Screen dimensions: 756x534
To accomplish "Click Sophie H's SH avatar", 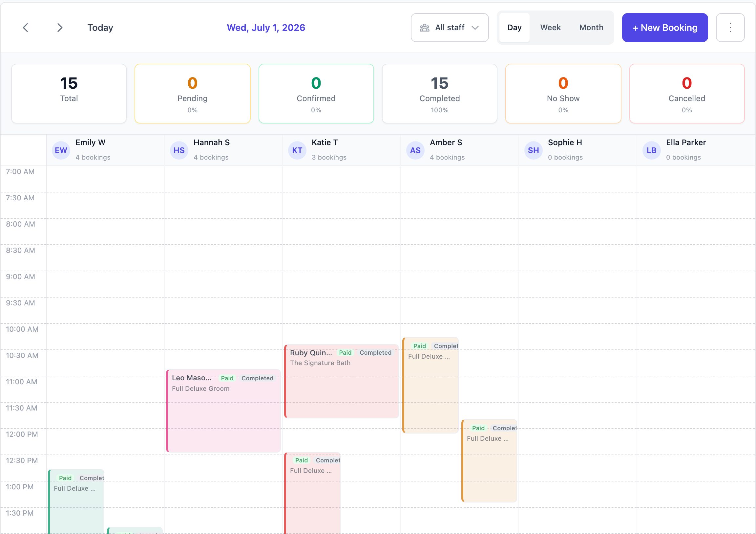I will click(x=534, y=150).
